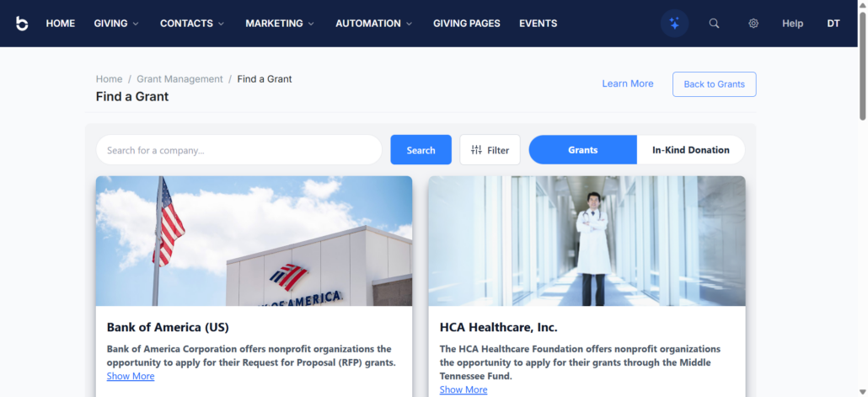Expand the Marketing dropdown menu

[279, 24]
